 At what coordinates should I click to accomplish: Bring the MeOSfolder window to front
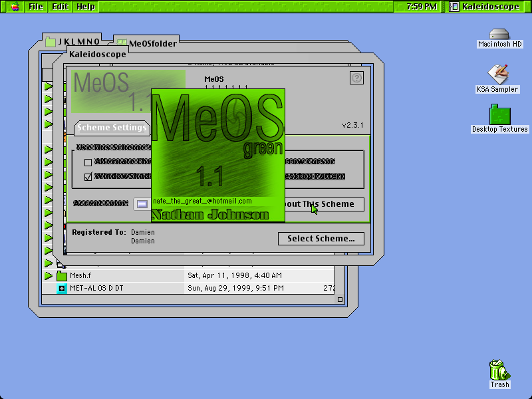point(153,43)
